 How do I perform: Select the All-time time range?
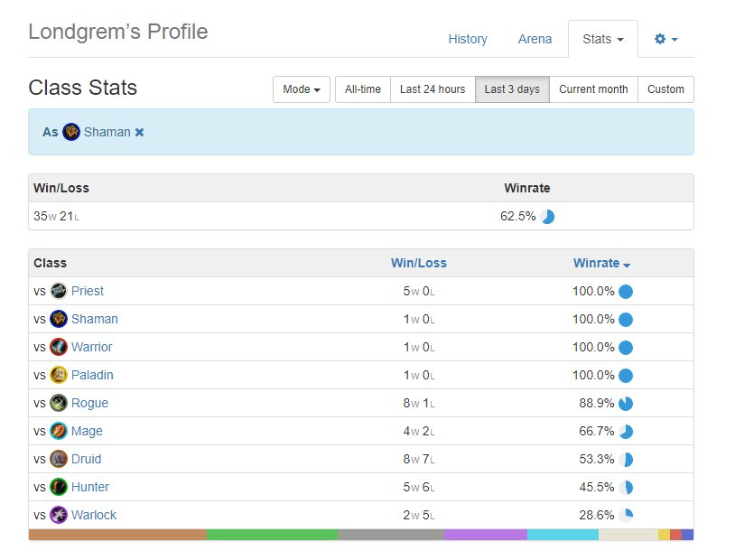(x=363, y=89)
